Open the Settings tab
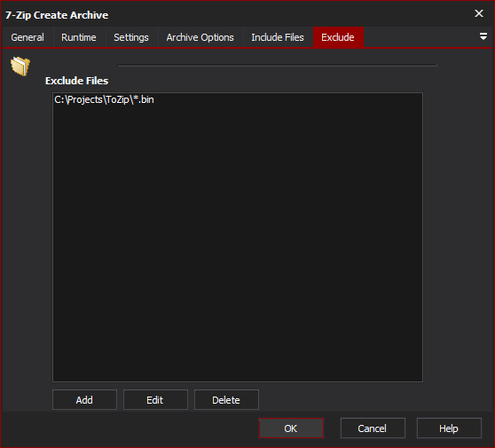This screenshot has width=495, height=448. pyautogui.click(x=131, y=37)
